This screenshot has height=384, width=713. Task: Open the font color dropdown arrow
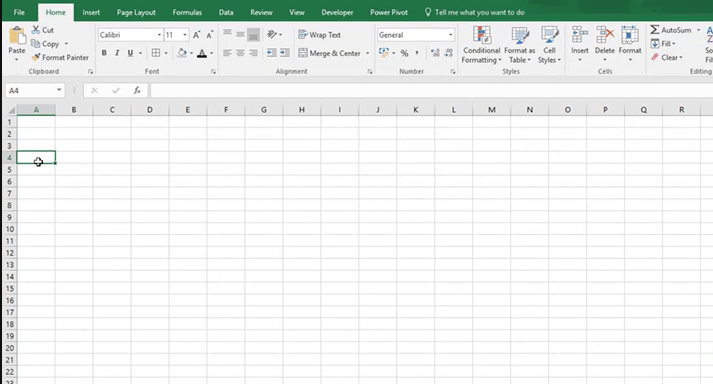pos(211,53)
